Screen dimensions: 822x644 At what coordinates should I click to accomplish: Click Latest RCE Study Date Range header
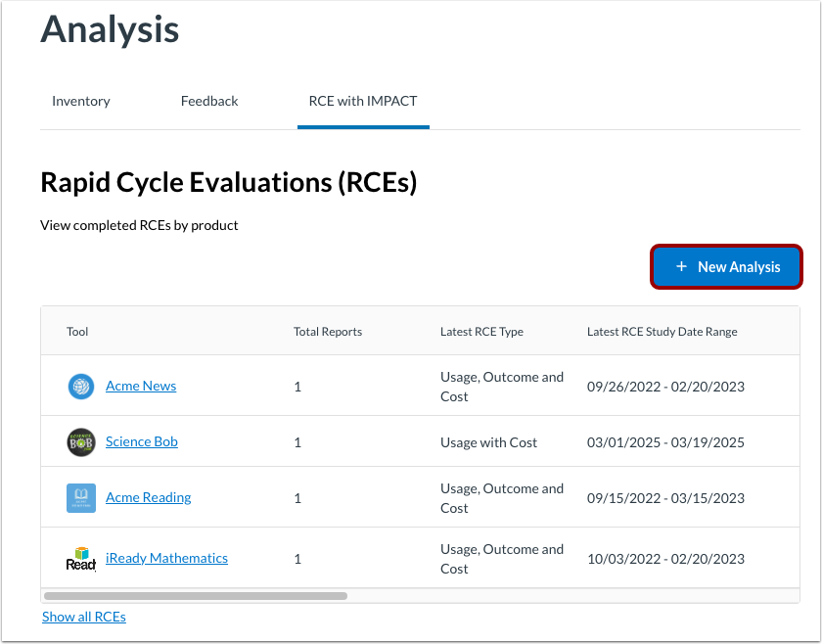pos(662,332)
